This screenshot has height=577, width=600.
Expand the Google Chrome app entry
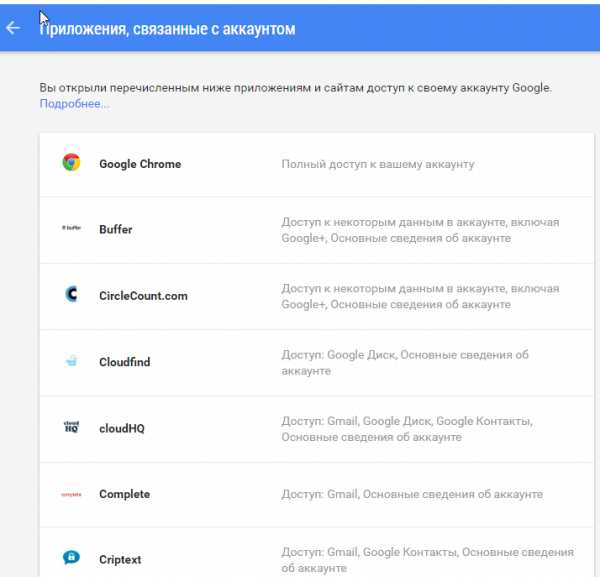317,165
